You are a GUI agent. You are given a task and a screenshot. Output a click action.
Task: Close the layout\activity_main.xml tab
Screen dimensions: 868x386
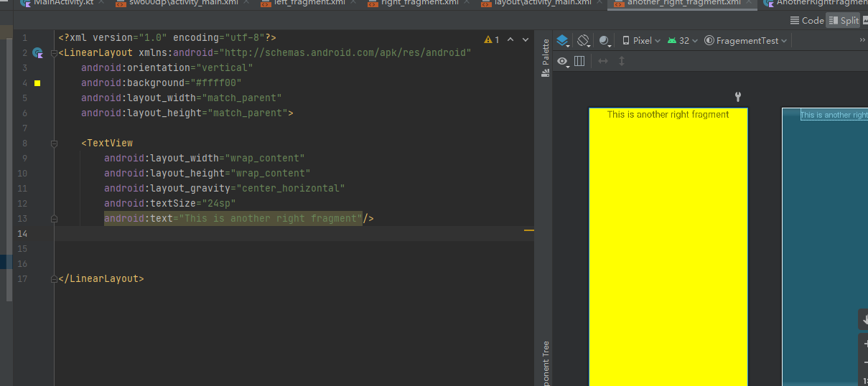pyautogui.click(x=599, y=3)
